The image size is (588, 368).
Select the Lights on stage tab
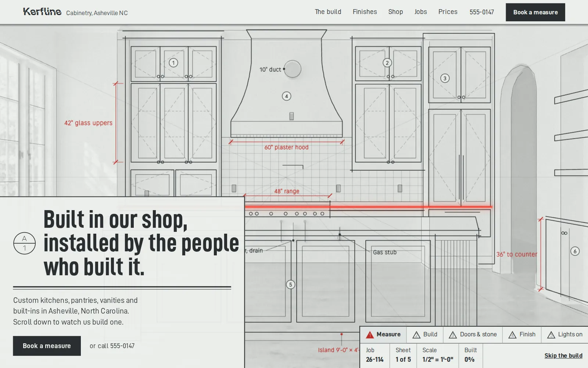(565, 335)
